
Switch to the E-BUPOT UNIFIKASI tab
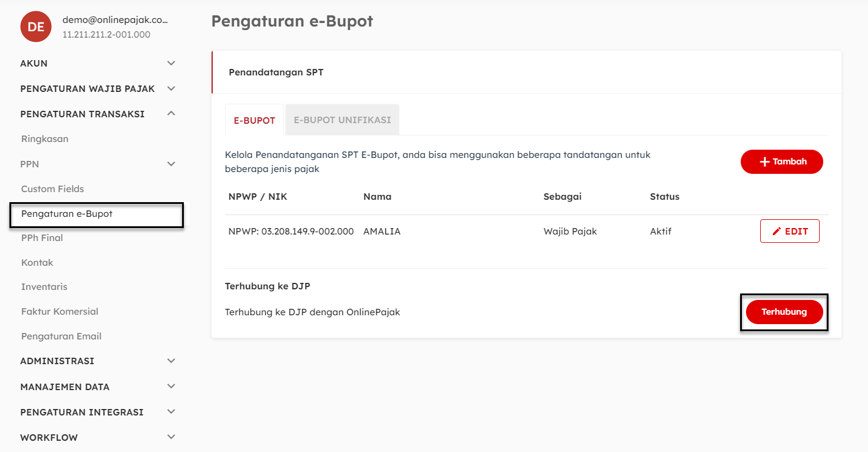pos(342,120)
